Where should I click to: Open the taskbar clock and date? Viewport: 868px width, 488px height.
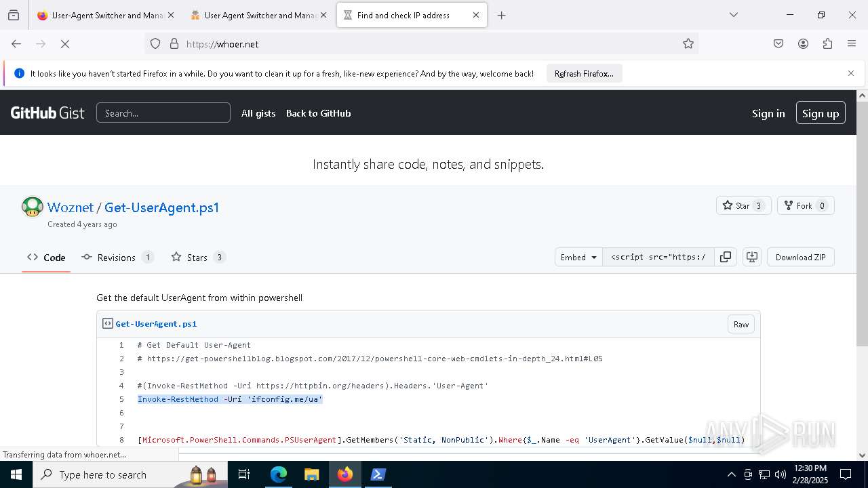point(810,474)
